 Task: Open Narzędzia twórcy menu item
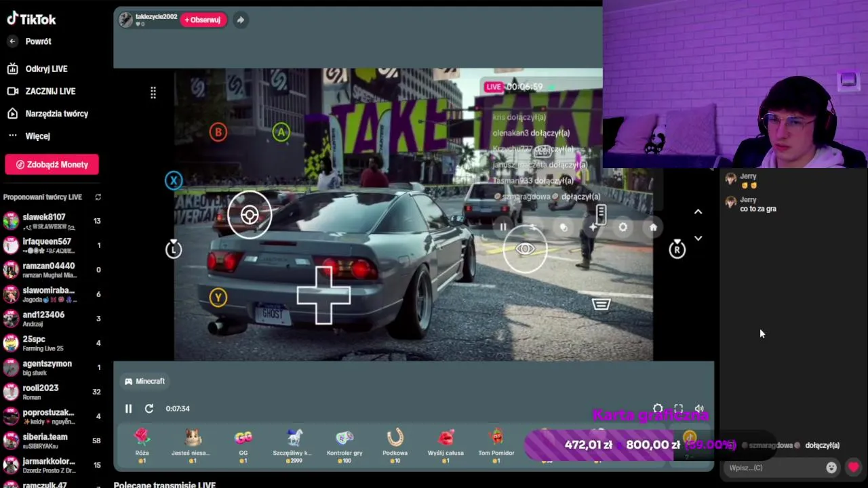47,113
